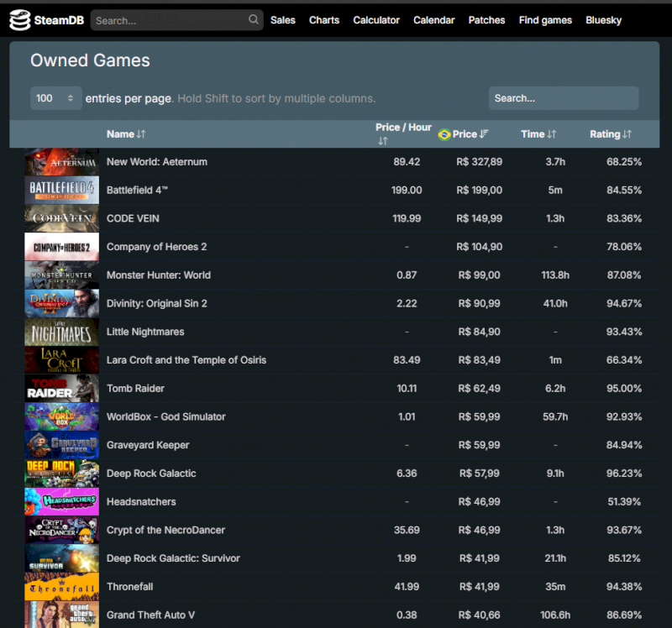
Task: Open the Deep Rock Galactic thumbnail
Action: (61, 474)
